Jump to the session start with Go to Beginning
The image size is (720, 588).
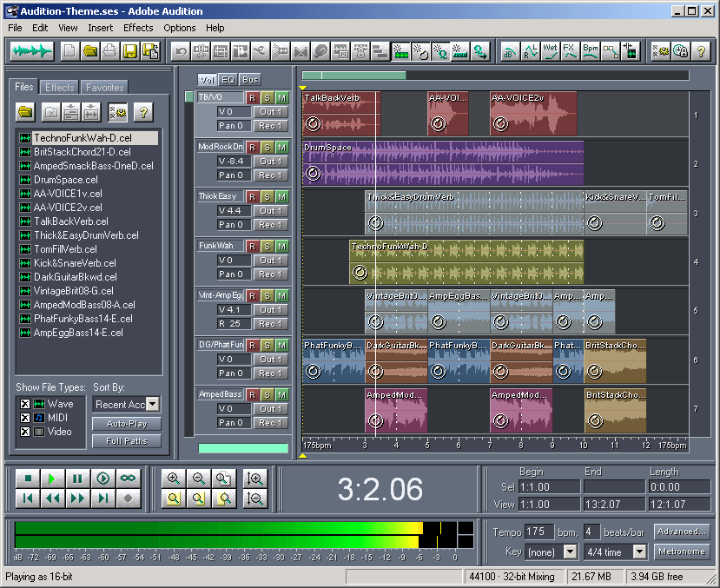click(x=28, y=499)
